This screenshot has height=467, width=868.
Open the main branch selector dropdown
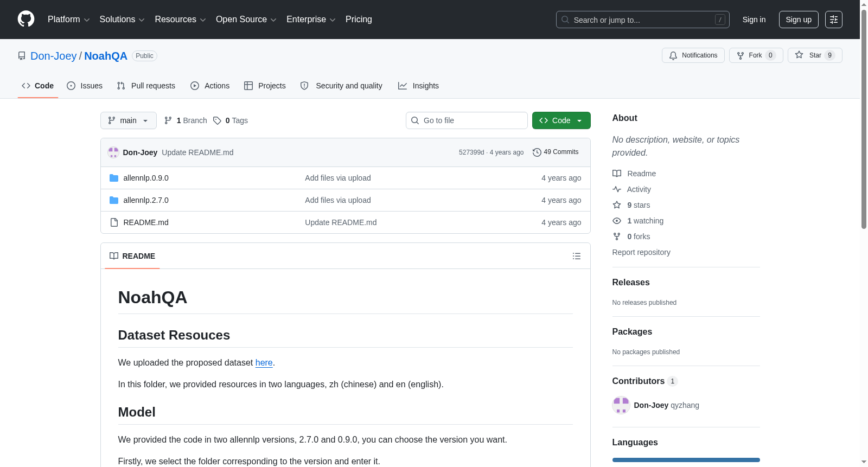point(129,120)
